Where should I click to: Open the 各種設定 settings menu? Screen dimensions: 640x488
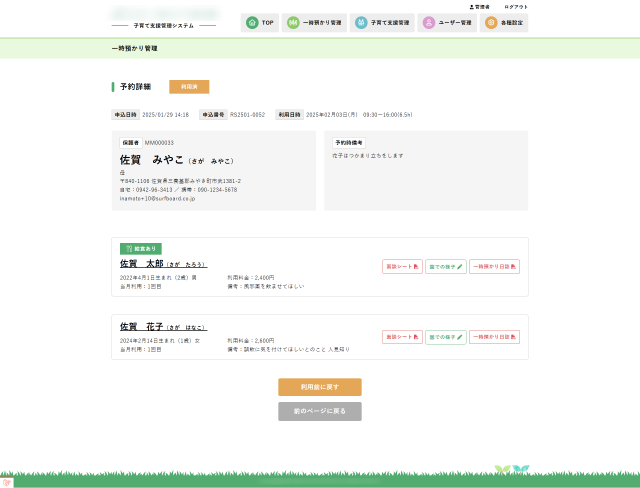[x=504, y=22]
